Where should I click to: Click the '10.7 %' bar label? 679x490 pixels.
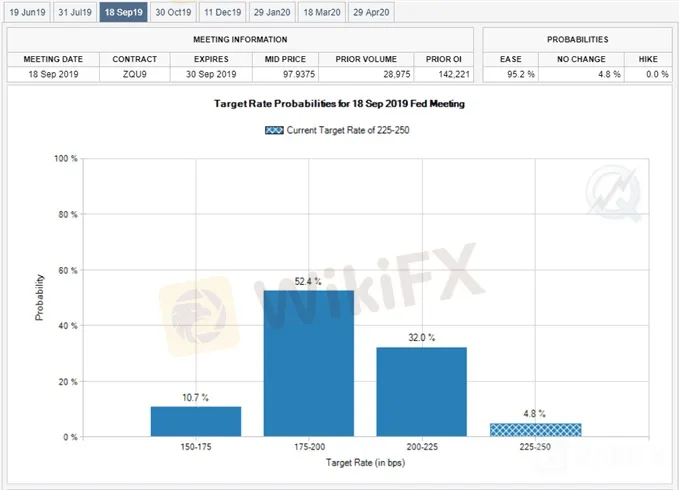(196, 397)
